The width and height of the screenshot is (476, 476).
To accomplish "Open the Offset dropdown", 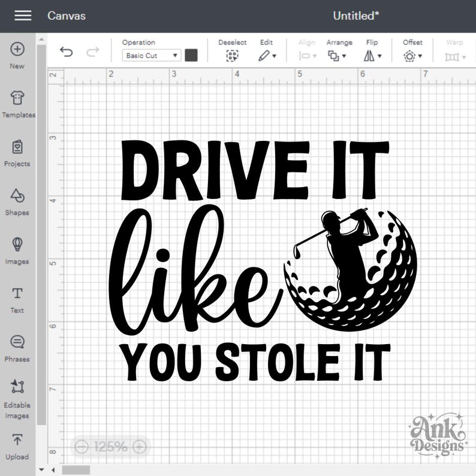I will [x=412, y=56].
